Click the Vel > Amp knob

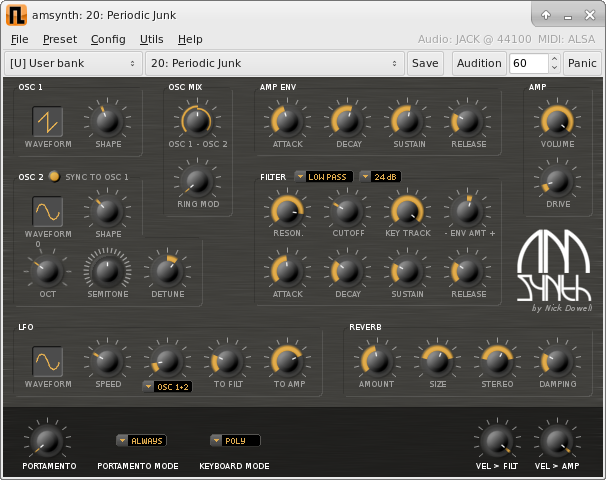click(557, 441)
